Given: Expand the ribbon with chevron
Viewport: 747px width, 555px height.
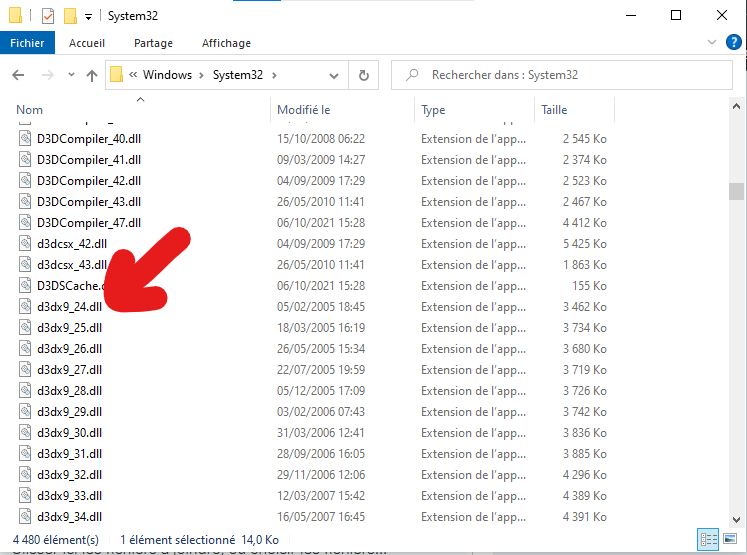Looking at the screenshot, I should [x=712, y=42].
